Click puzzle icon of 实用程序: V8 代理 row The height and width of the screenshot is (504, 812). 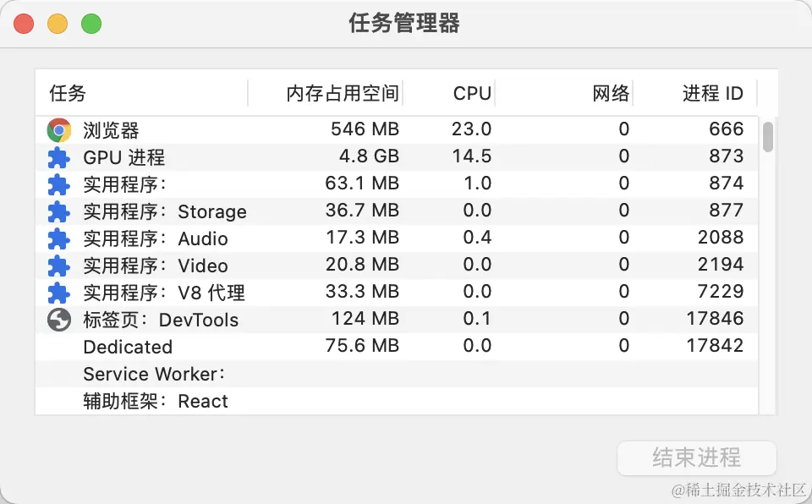58,293
